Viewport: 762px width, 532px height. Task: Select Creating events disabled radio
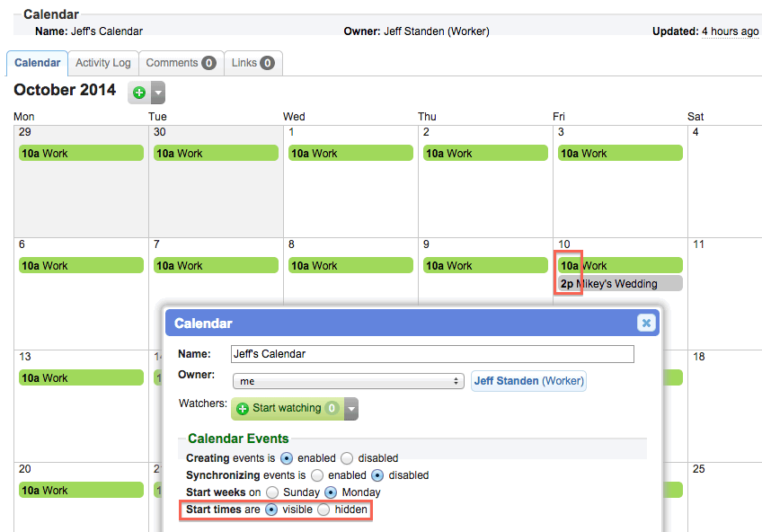[347, 458]
